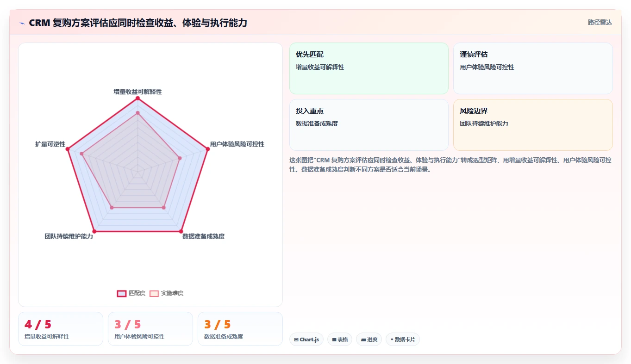Click the 4 / 5 score card
This screenshot has width=631, height=364.
(61, 329)
